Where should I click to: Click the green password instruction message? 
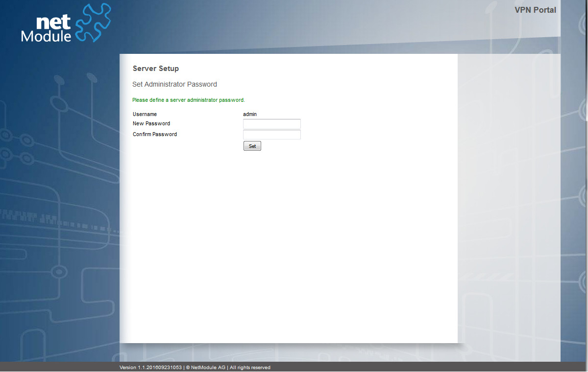pyautogui.click(x=189, y=100)
